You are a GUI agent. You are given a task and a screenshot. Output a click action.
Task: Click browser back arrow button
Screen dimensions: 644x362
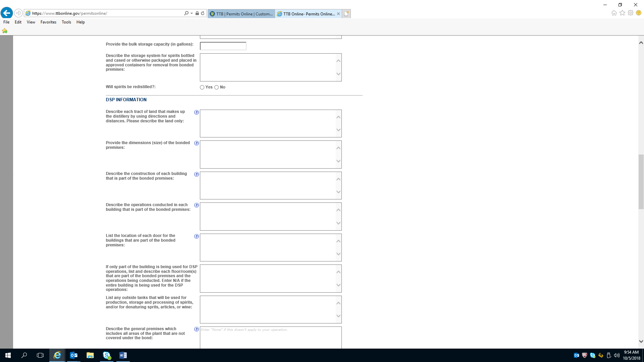[x=7, y=13]
